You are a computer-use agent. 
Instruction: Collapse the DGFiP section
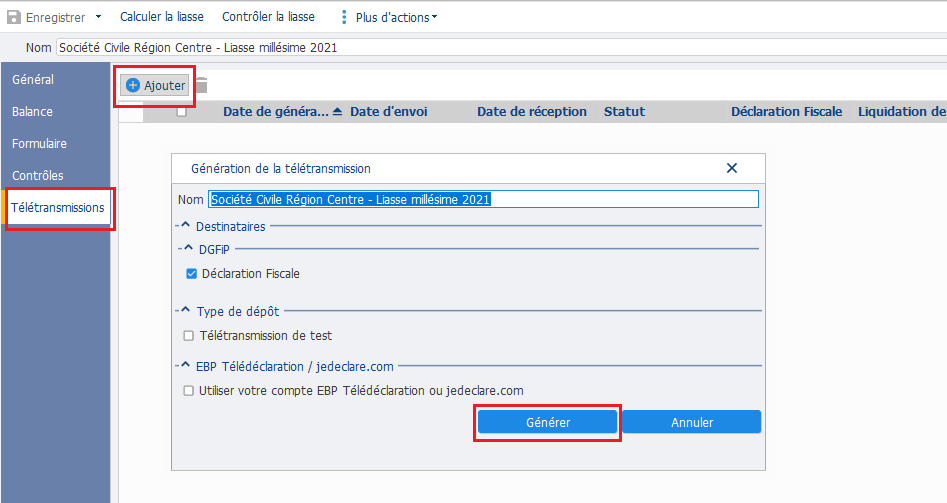point(188,248)
